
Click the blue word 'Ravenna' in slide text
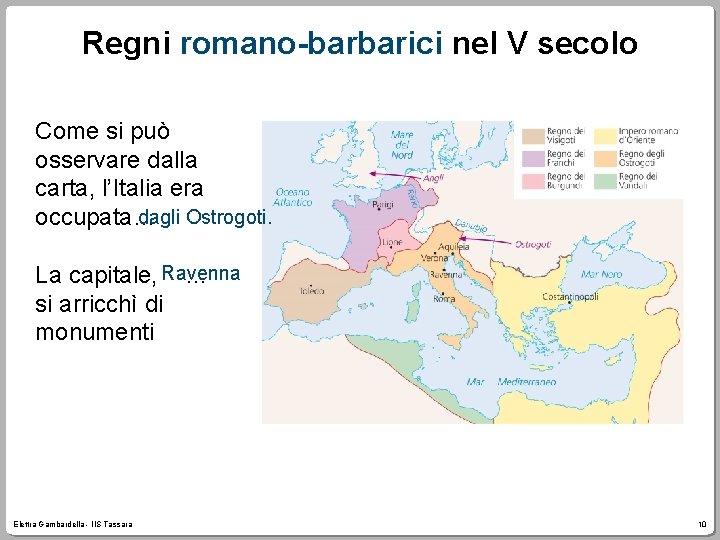201,273
